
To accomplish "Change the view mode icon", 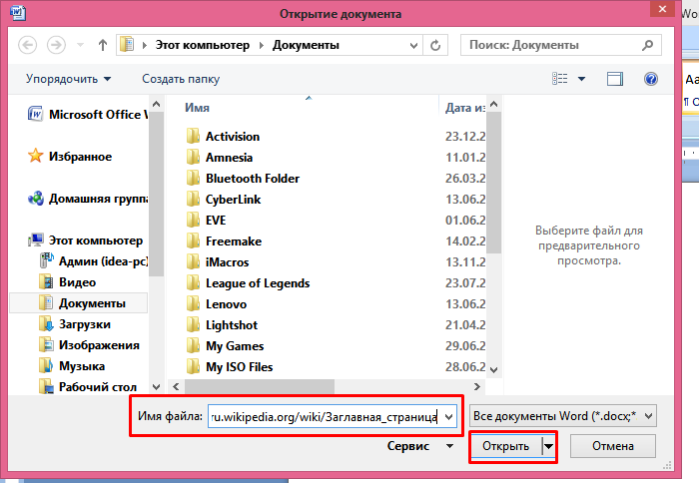I will pyautogui.click(x=560, y=79).
